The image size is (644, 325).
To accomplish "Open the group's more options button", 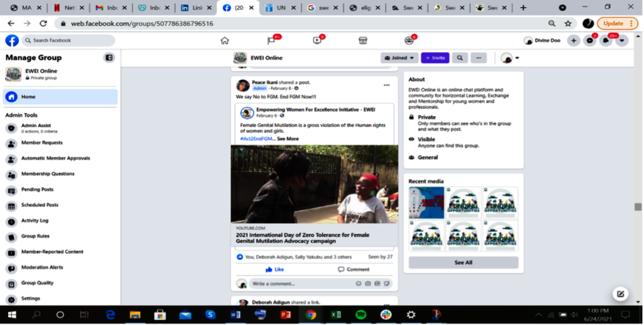I will point(479,58).
